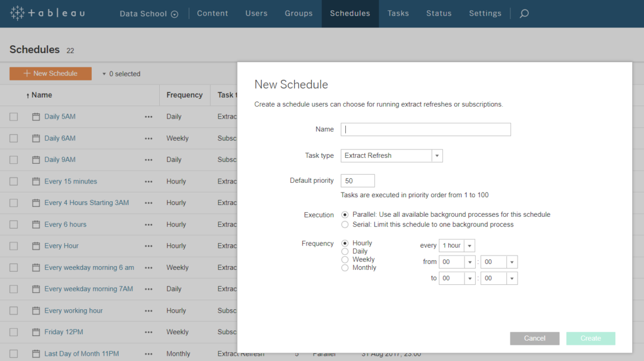
Task: Open the ellipsis menu for Daily 9AM
Action: [x=148, y=160]
